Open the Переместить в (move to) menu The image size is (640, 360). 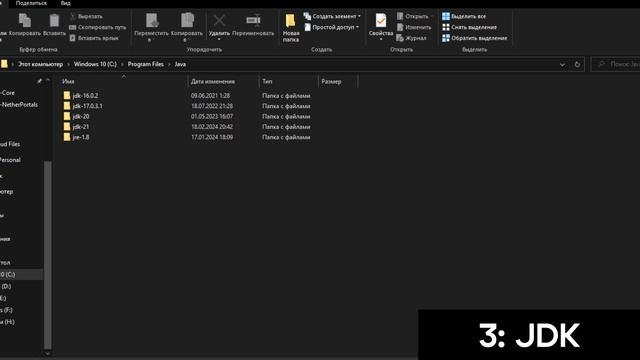pyautogui.click(x=151, y=27)
